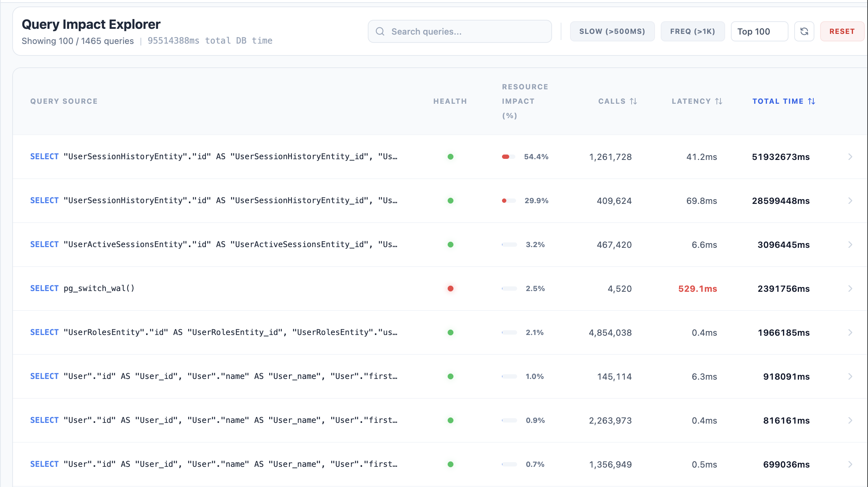Open the Top 100 dropdown
The width and height of the screenshot is (868, 487).
[759, 31]
